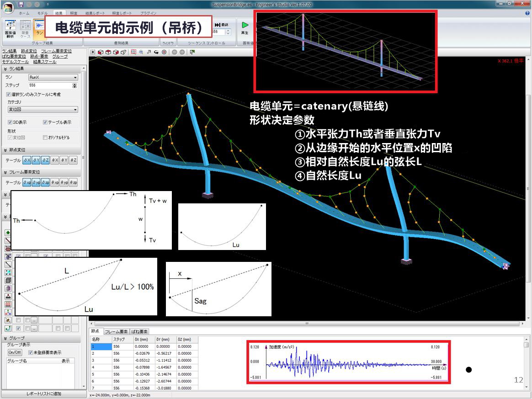Toggle the テーブル表示 checkbox
The width and height of the screenshot is (532, 399).
tap(45, 122)
